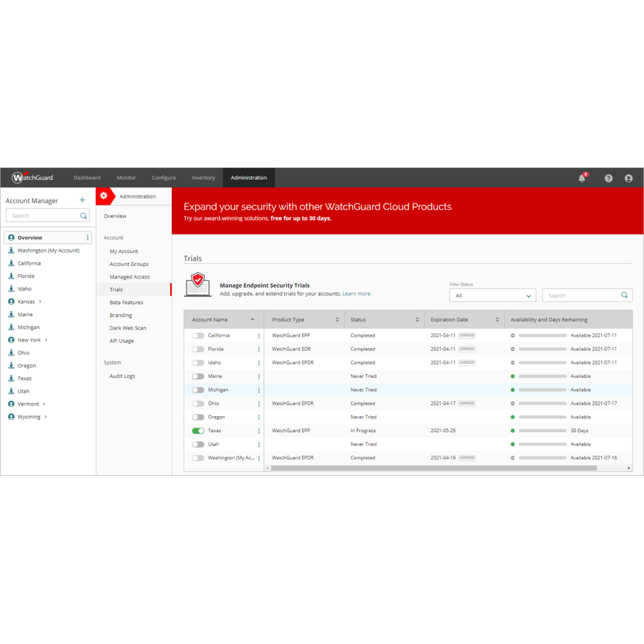Select Washington (My Account) in sidebar
Image resolution: width=644 pixels, height=644 pixels.
coord(48,250)
